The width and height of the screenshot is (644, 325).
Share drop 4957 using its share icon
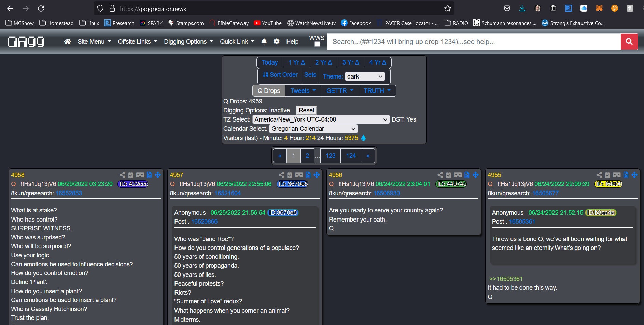pos(281,175)
